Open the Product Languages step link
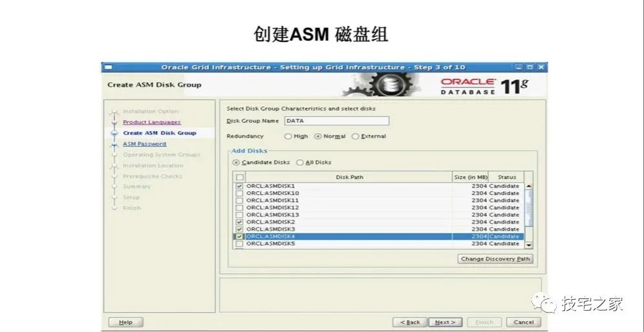644x332 pixels. click(151, 122)
